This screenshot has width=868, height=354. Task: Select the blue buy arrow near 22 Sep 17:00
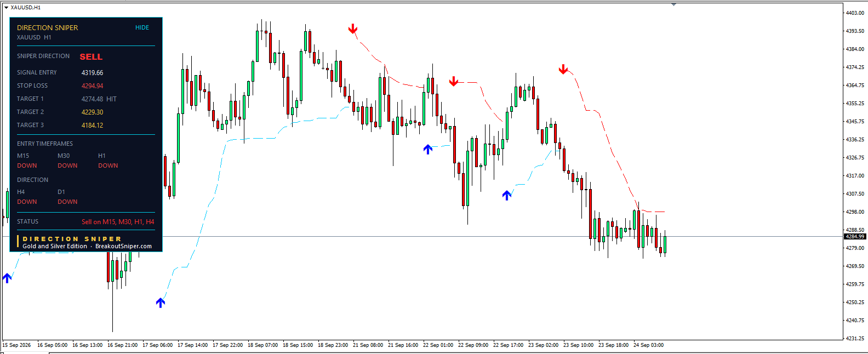(x=507, y=195)
